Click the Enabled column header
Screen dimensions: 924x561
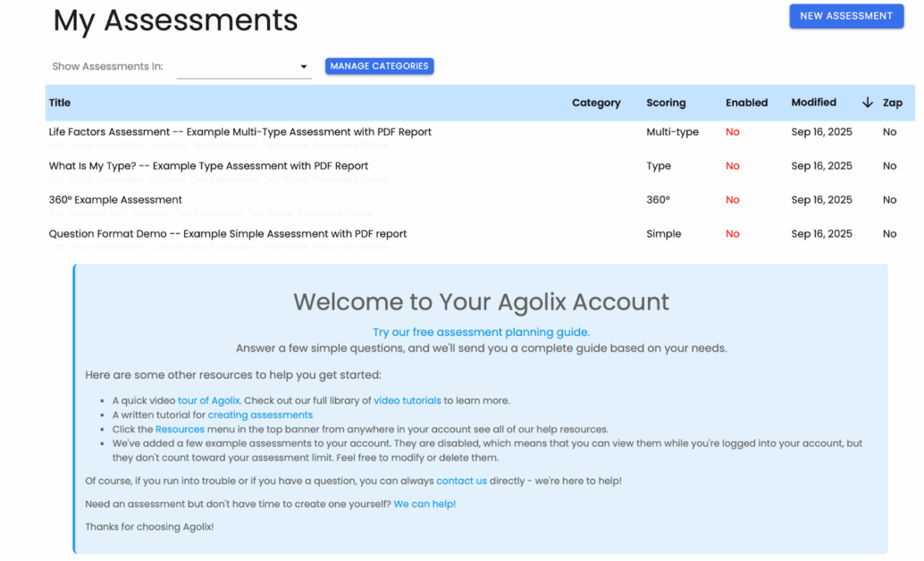[746, 103]
